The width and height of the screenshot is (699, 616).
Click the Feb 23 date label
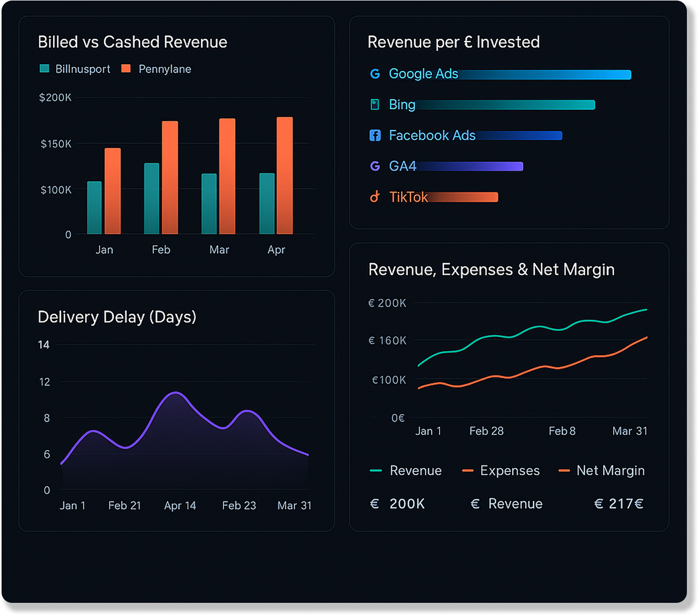239,506
